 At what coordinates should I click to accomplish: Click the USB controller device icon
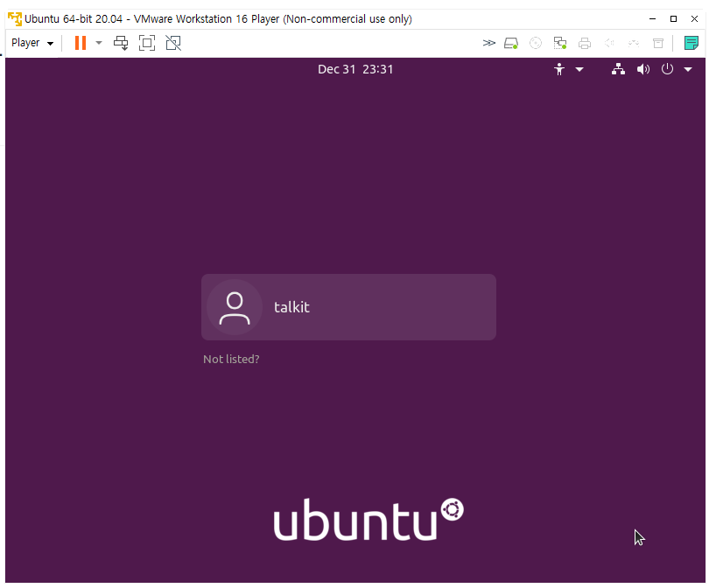(x=634, y=43)
